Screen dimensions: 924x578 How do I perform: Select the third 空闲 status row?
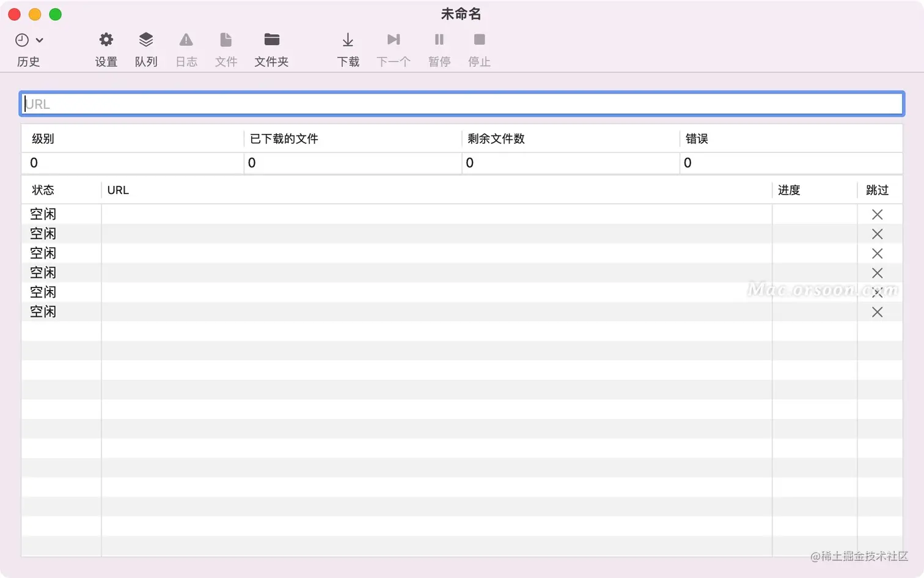coord(462,253)
